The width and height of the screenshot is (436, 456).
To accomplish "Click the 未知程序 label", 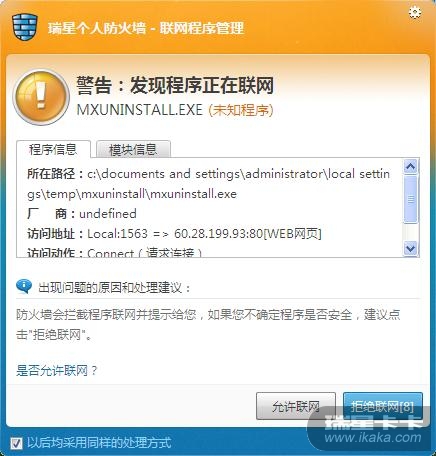I will [x=241, y=110].
